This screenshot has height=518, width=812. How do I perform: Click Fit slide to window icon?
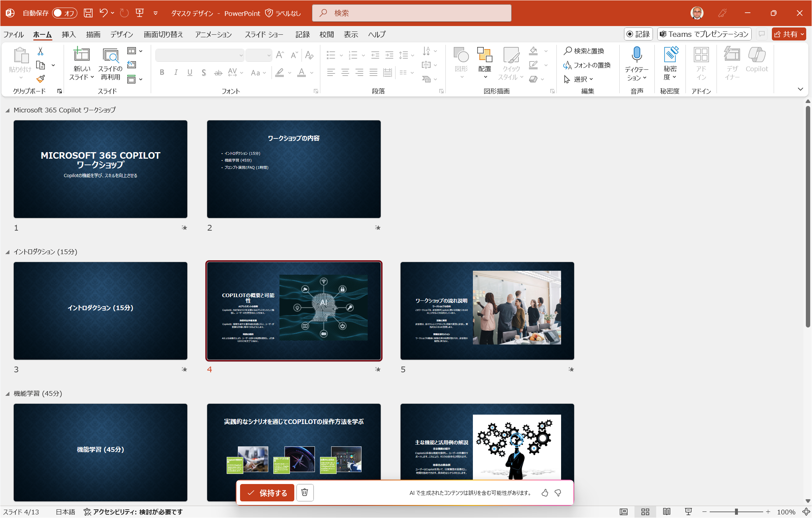click(x=806, y=512)
